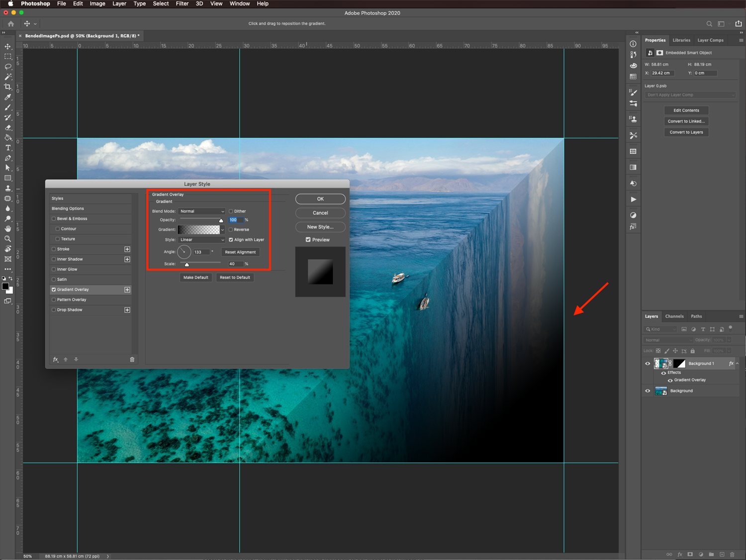The width and height of the screenshot is (746, 560).
Task: Select the Type tool in toolbar
Action: [8, 148]
